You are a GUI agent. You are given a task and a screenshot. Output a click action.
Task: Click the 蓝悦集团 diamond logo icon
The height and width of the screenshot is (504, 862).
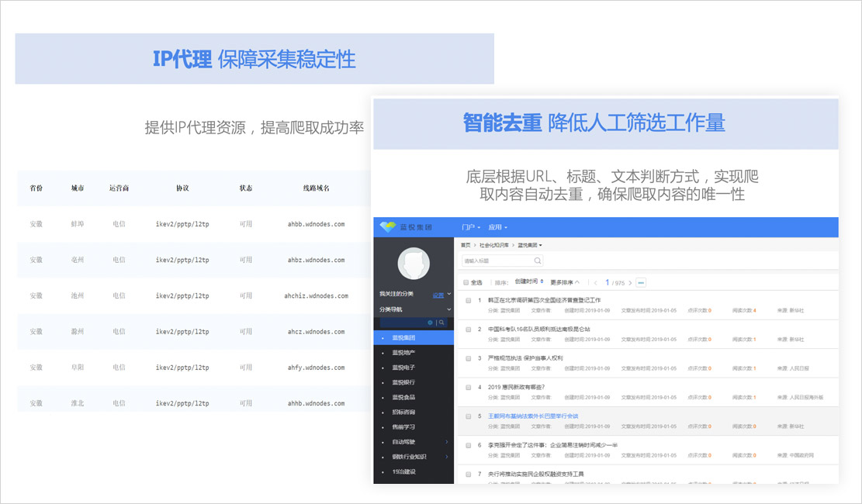tap(387, 227)
